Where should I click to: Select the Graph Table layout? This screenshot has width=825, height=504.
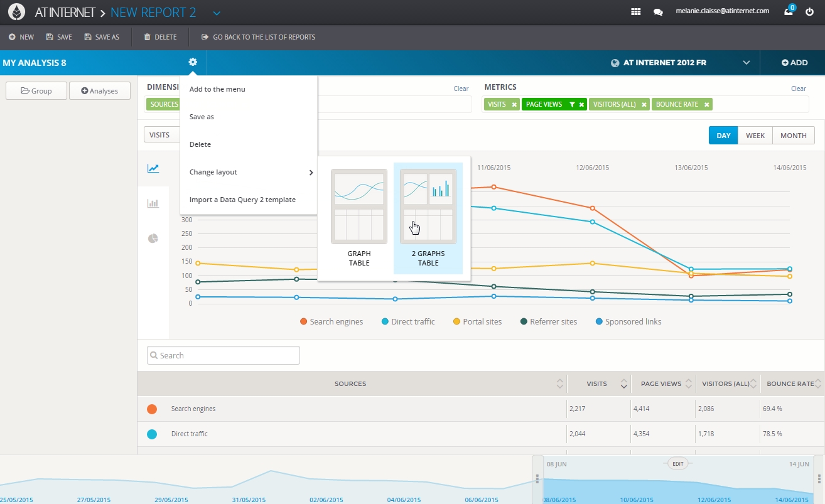coord(359,218)
